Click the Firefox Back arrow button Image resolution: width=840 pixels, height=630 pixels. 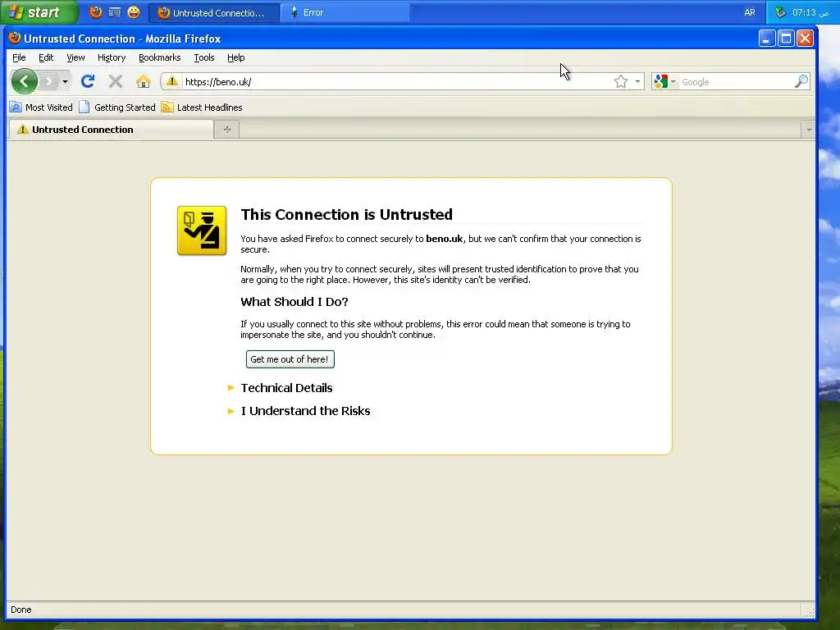(25, 81)
